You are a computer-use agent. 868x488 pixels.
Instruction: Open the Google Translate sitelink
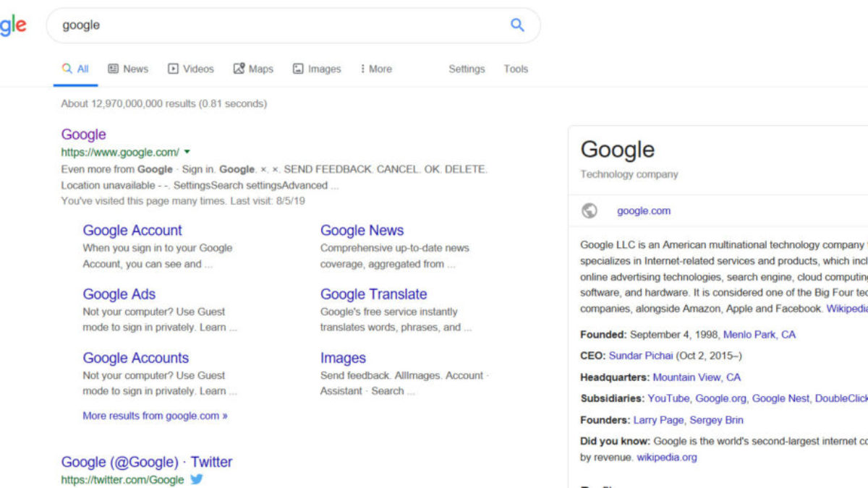(373, 294)
